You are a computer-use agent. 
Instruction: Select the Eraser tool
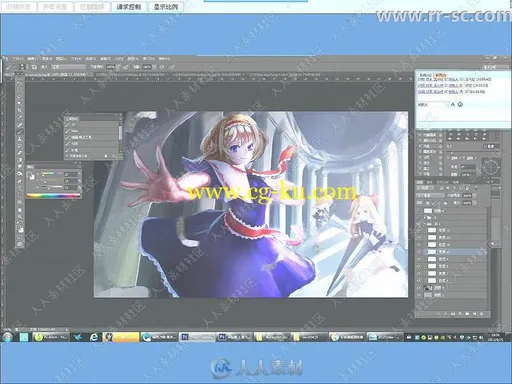(20, 153)
